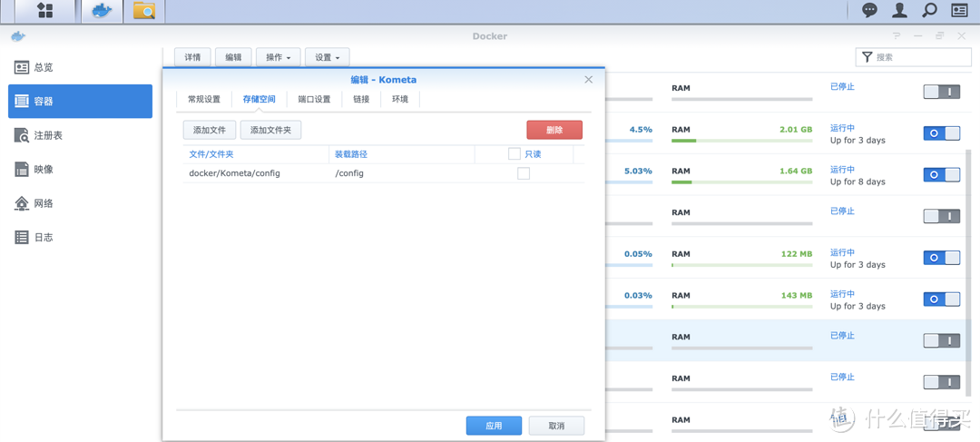Open the user account options icon
The height and width of the screenshot is (442, 980).
[x=899, y=10]
